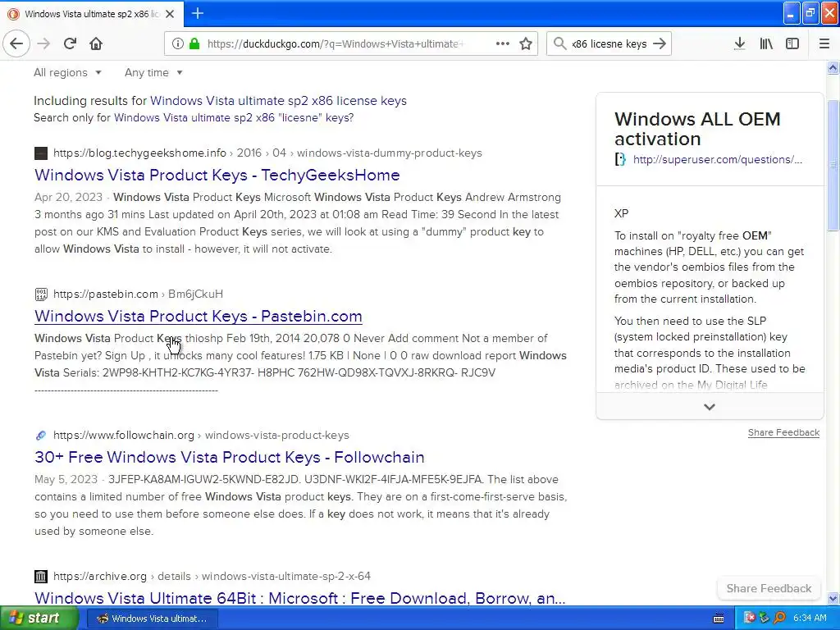Image resolution: width=840 pixels, height=630 pixels.
Task: Click the search bar magnifier icon
Action: 559,43
